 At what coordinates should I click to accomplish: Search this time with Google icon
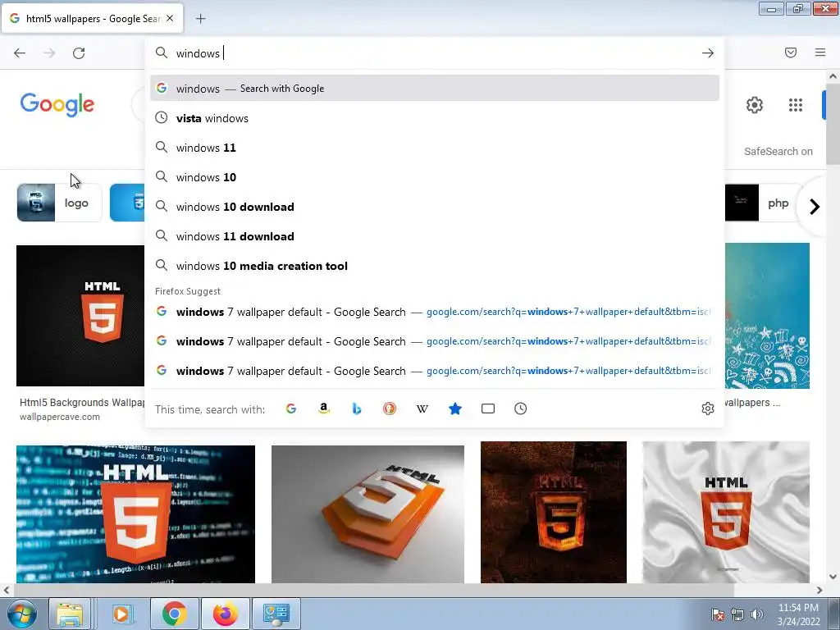pyautogui.click(x=291, y=409)
